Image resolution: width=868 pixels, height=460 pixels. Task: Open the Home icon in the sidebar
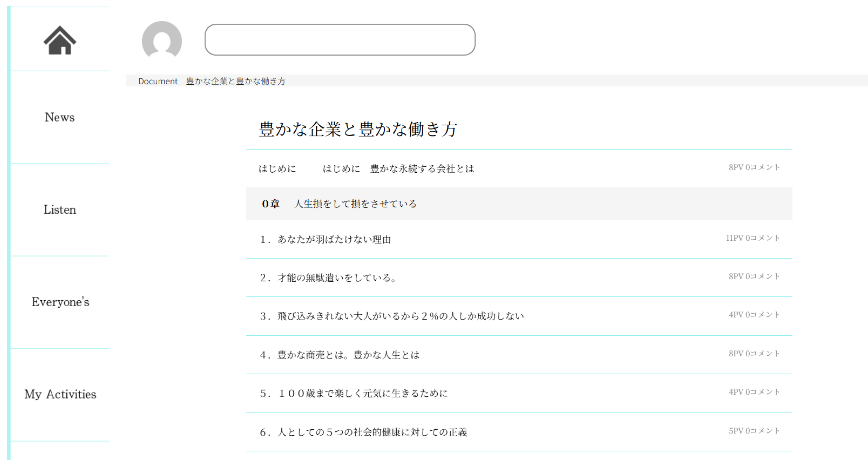[60, 40]
